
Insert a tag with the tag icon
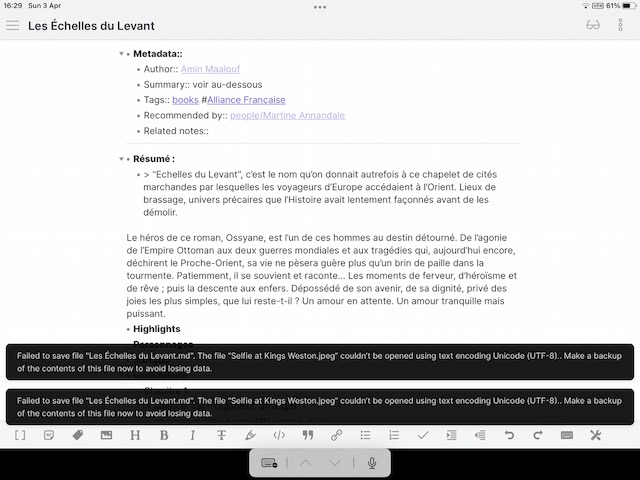coord(78,435)
